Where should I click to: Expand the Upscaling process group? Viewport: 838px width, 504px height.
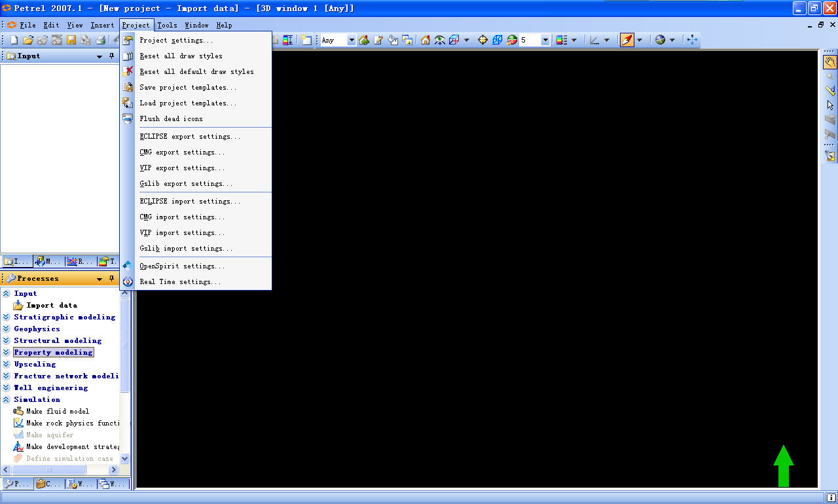pos(7,365)
